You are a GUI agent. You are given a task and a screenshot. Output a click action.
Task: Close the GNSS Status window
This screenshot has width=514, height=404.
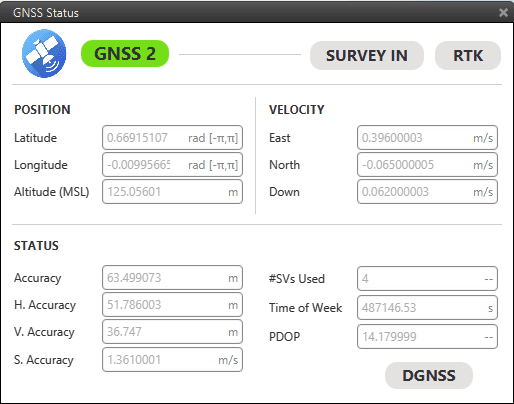tap(503, 13)
